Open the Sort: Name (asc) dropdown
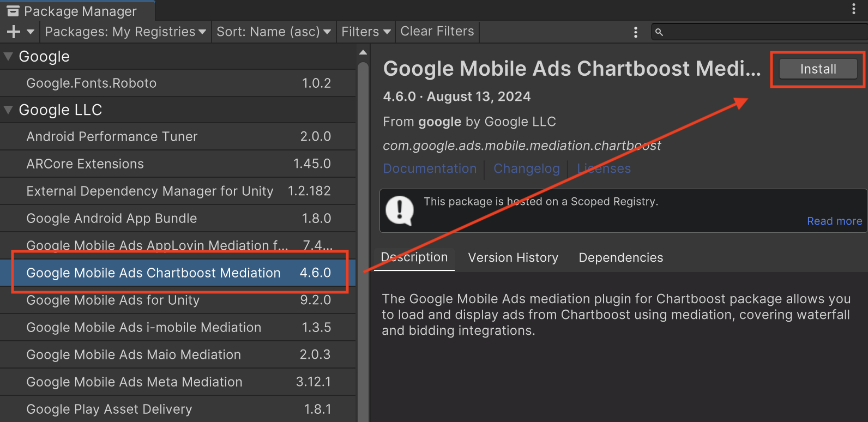 coord(273,32)
